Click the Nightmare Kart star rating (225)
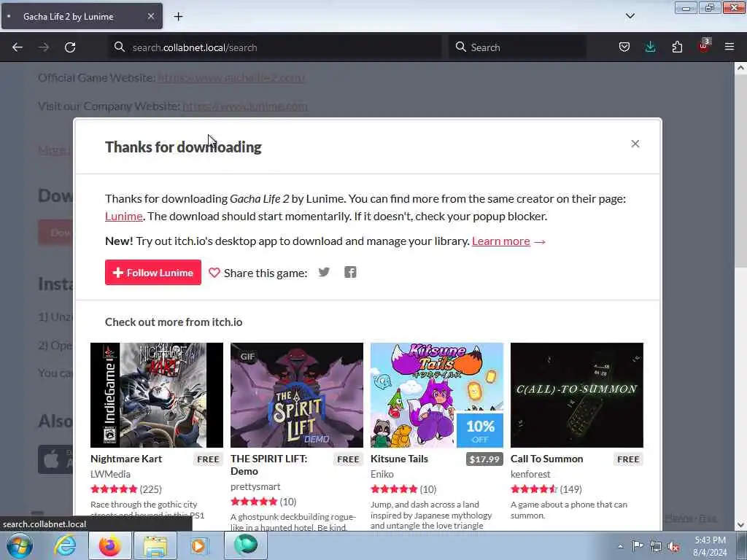The width and height of the screenshot is (747, 560). click(126, 489)
